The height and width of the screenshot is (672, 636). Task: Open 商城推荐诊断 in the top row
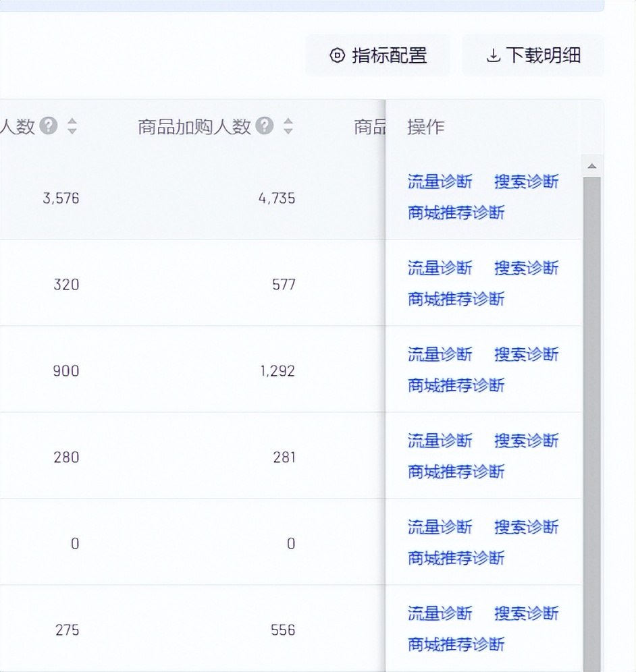[454, 212]
